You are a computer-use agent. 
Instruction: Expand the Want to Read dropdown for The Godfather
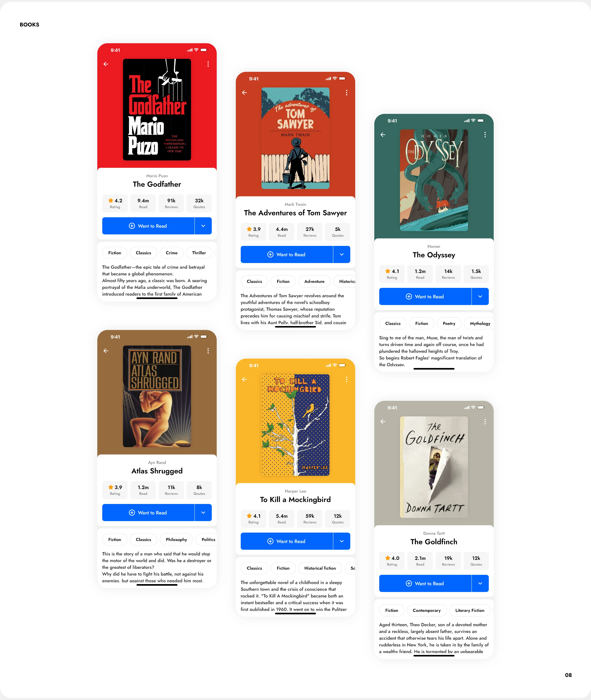pos(203,226)
